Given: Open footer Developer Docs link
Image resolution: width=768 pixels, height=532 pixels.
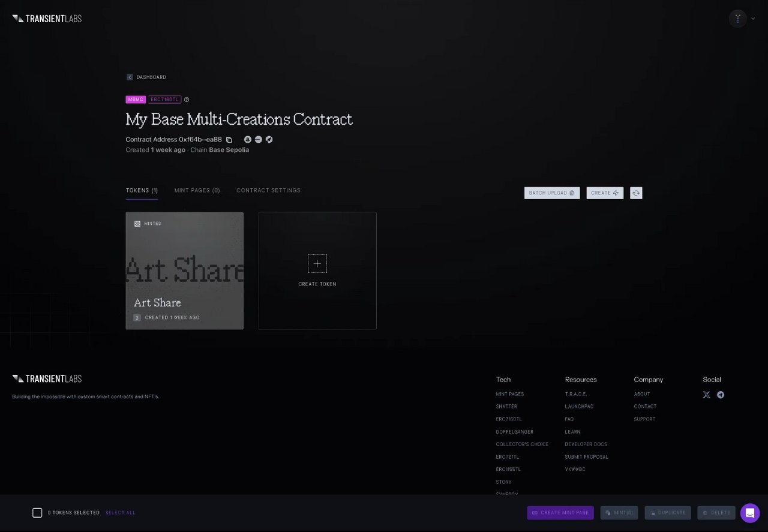Looking at the screenshot, I should coord(586,444).
